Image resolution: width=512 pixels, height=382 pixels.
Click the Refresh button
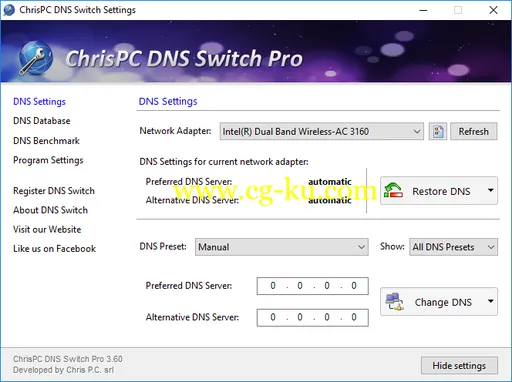[x=474, y=131]
